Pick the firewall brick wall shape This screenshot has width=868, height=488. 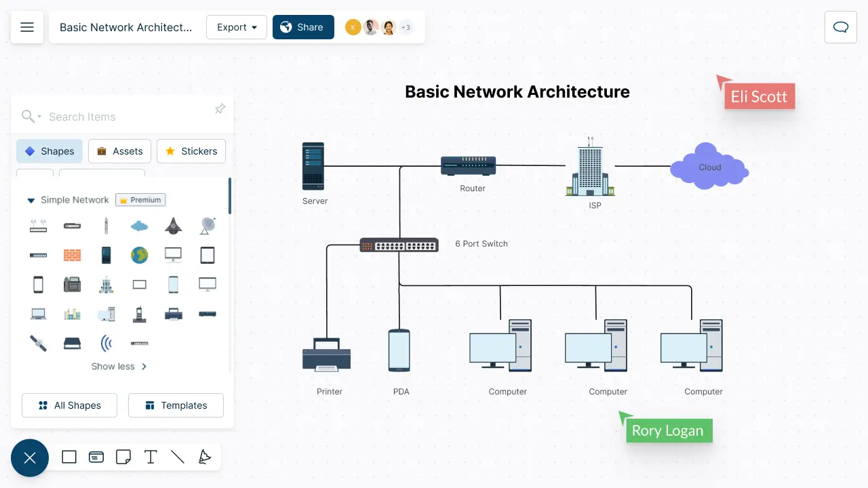click(72, 256)
